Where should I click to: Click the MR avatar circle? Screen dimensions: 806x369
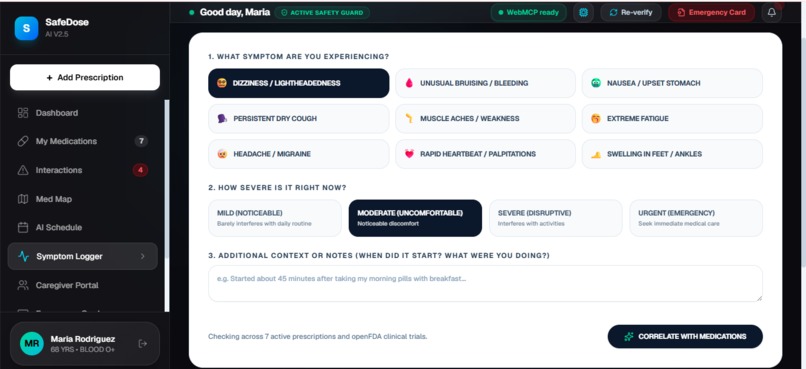[x=32, y=344]
